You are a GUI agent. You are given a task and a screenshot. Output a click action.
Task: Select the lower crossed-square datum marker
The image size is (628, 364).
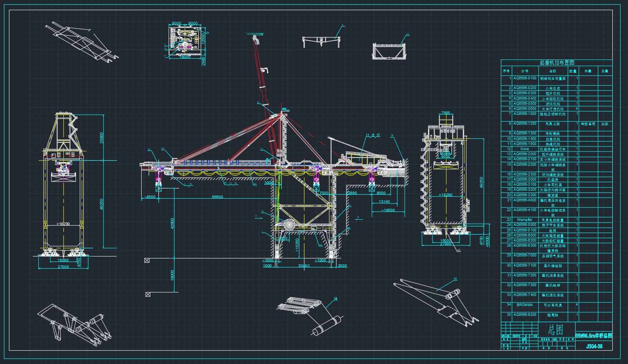pos(148,294)
